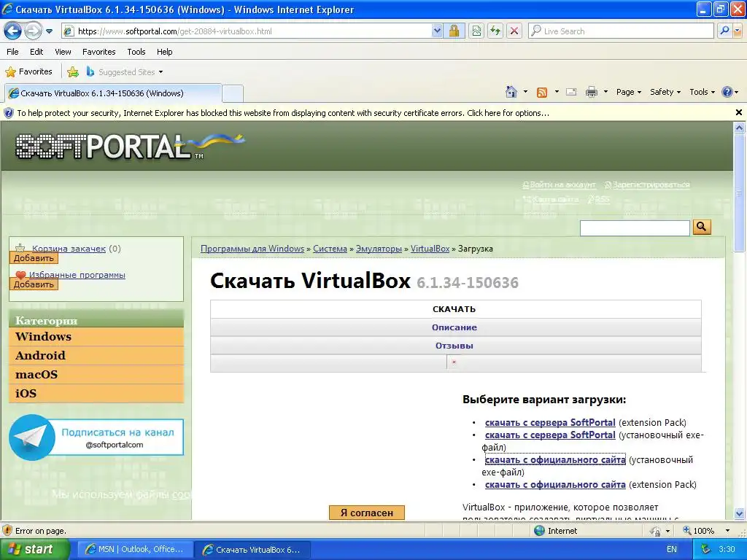Click the security information bar message
747x560 pixels.
pyautogui.click(x=283, y=113)
